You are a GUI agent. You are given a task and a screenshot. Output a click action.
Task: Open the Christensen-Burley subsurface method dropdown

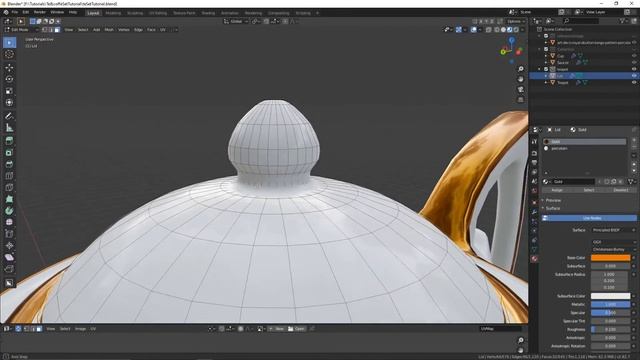point(613,249)
